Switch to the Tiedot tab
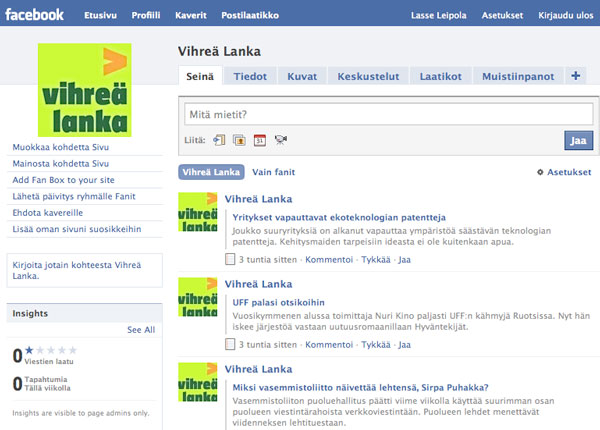Image resolution: width=600 pixels, height=430 pixels. pos(250,76)
